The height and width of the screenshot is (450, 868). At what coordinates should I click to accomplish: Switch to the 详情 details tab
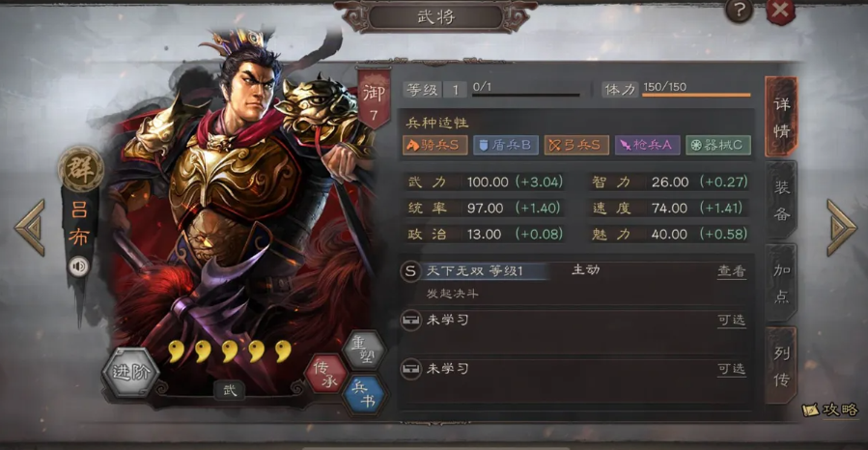click(782, 117)
